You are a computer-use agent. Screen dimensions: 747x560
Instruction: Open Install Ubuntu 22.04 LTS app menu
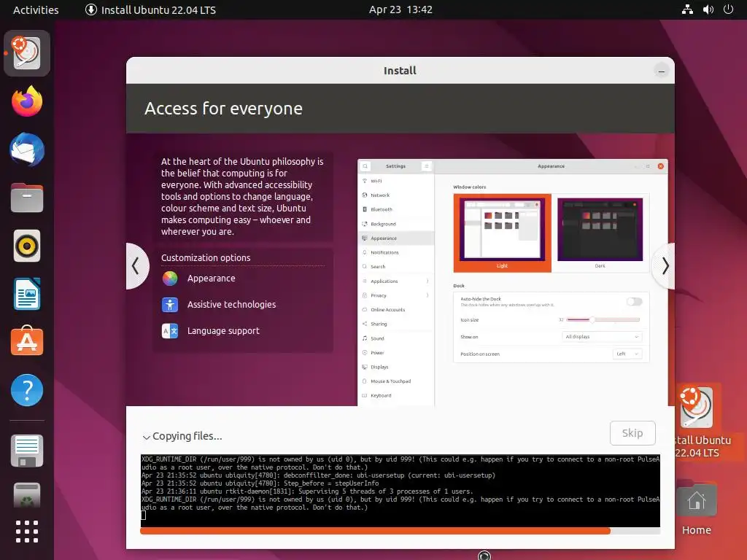[x=150, y=9]
